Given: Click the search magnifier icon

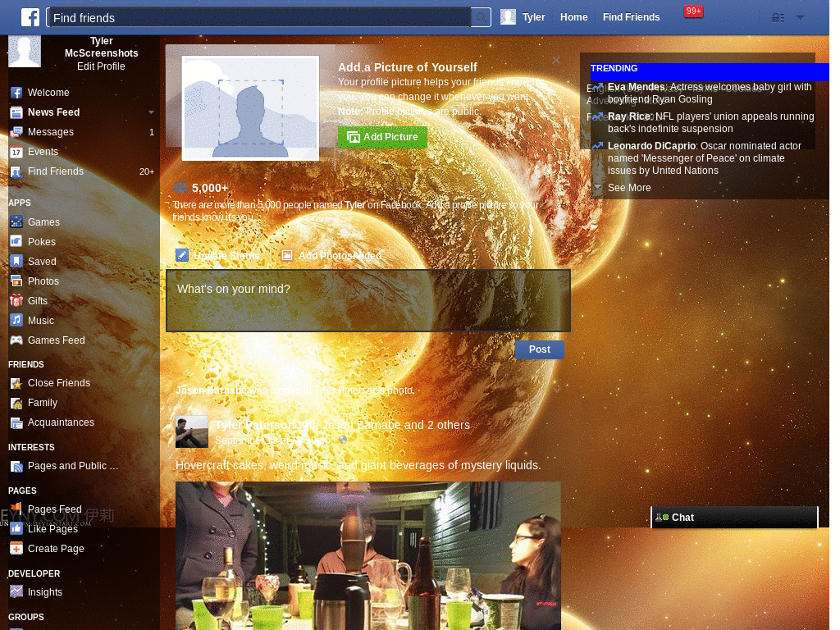Looking at the screenshot, I should tap(482, 18).
